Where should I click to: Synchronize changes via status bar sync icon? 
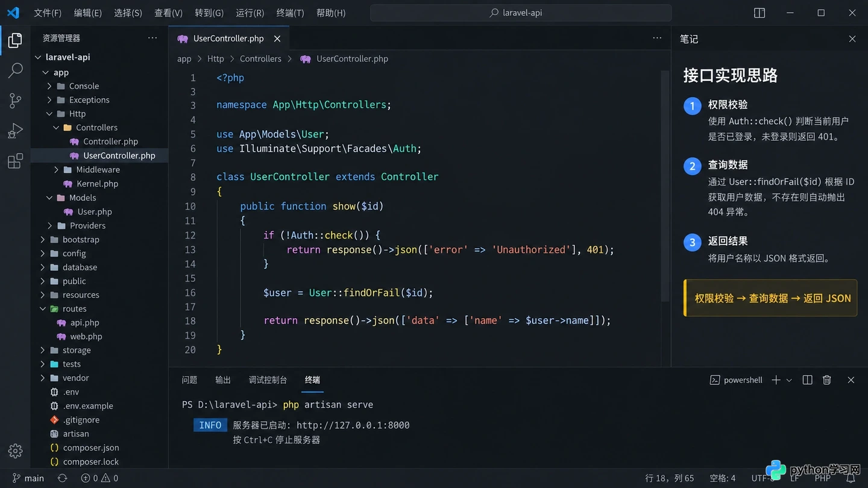point(62,478)
